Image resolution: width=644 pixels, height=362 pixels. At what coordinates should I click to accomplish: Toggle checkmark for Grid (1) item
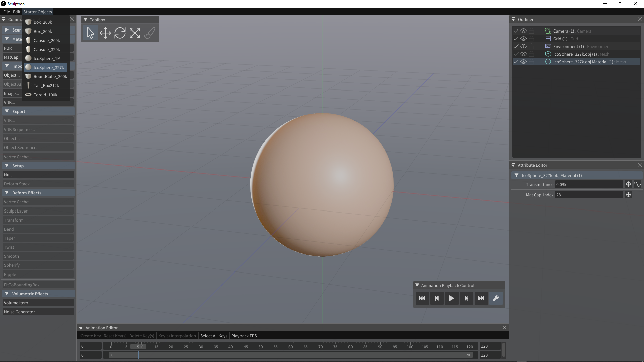point(516,39)
